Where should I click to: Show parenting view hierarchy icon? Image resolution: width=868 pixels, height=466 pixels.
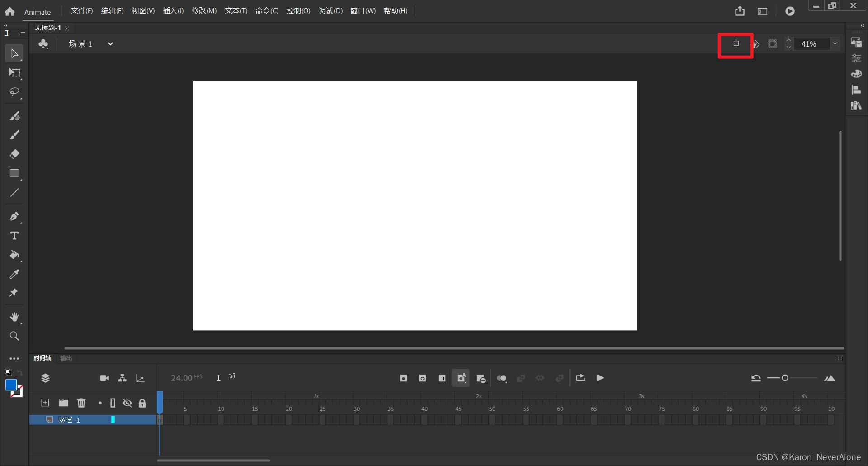point(122,378)
